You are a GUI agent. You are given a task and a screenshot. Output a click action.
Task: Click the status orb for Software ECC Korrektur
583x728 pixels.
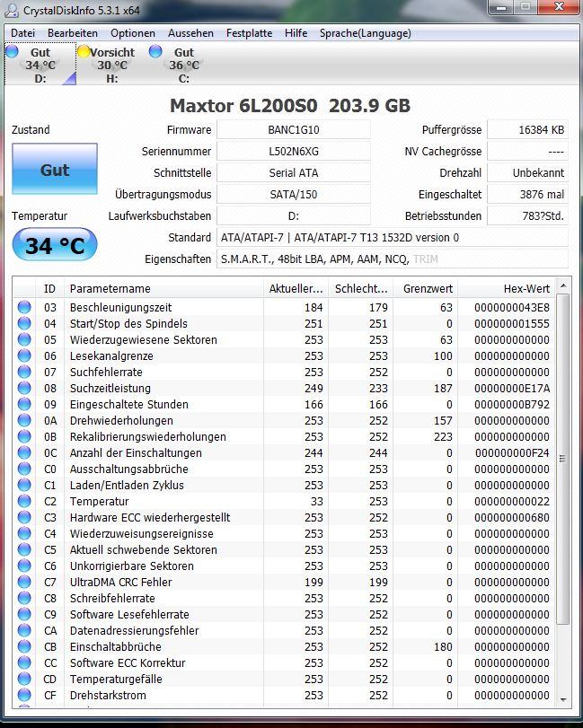click(x=24, y=662)
